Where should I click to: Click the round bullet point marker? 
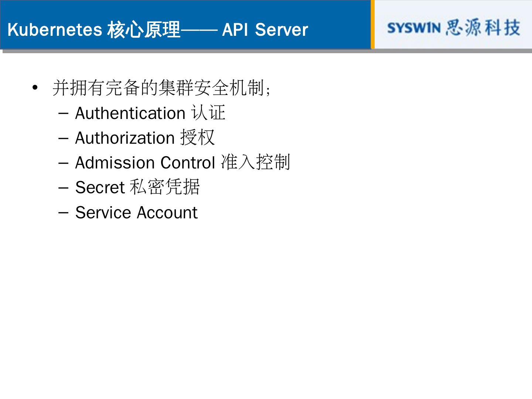point(35,88)
